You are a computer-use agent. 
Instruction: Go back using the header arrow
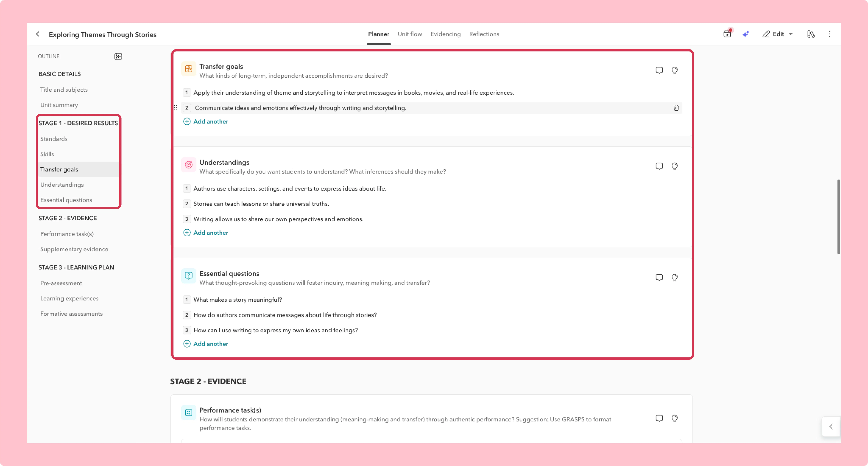tap(38, 34)
